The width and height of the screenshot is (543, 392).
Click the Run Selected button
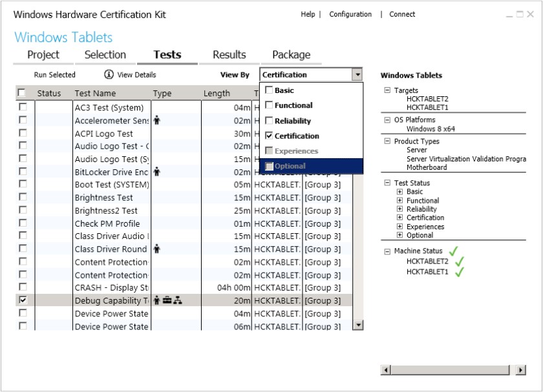click(54, 74)
